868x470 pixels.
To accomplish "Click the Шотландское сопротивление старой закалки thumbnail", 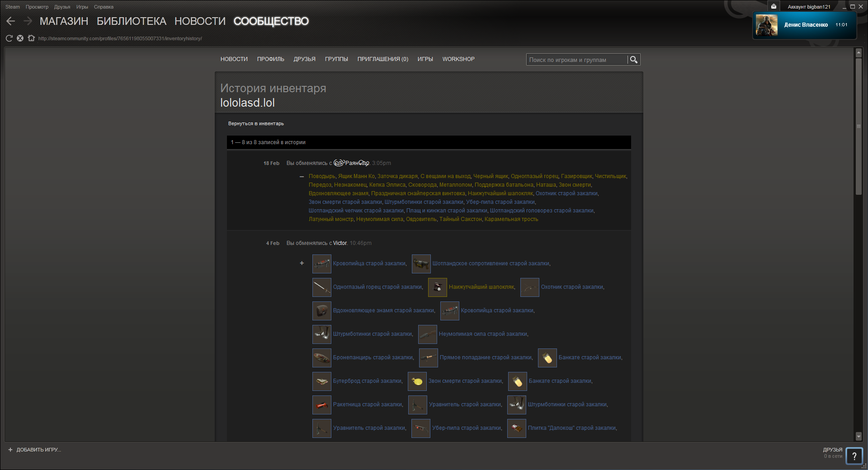I will [x=421, y=263].
